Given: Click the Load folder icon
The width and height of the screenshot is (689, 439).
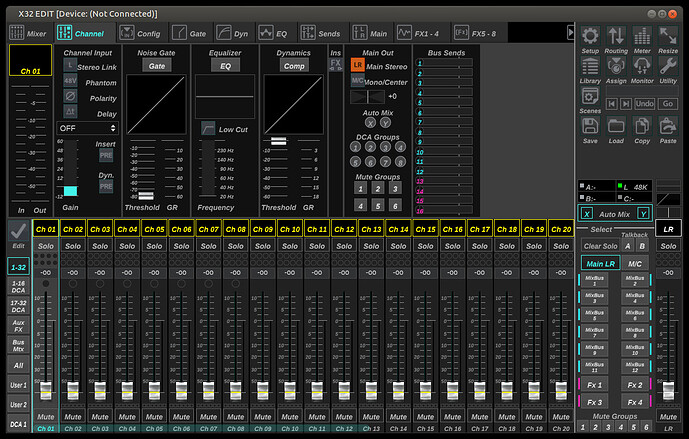Looking at the screenshot, I should click(616, 127).
